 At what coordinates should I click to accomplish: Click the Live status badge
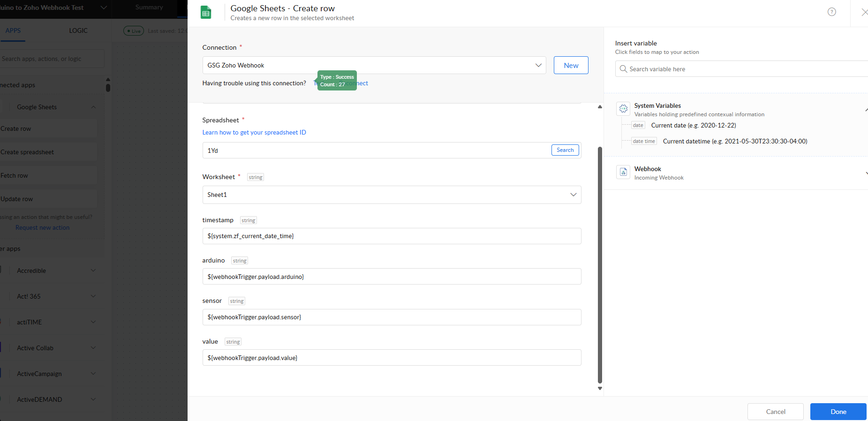pyautogui.click(x=134, y=31)
